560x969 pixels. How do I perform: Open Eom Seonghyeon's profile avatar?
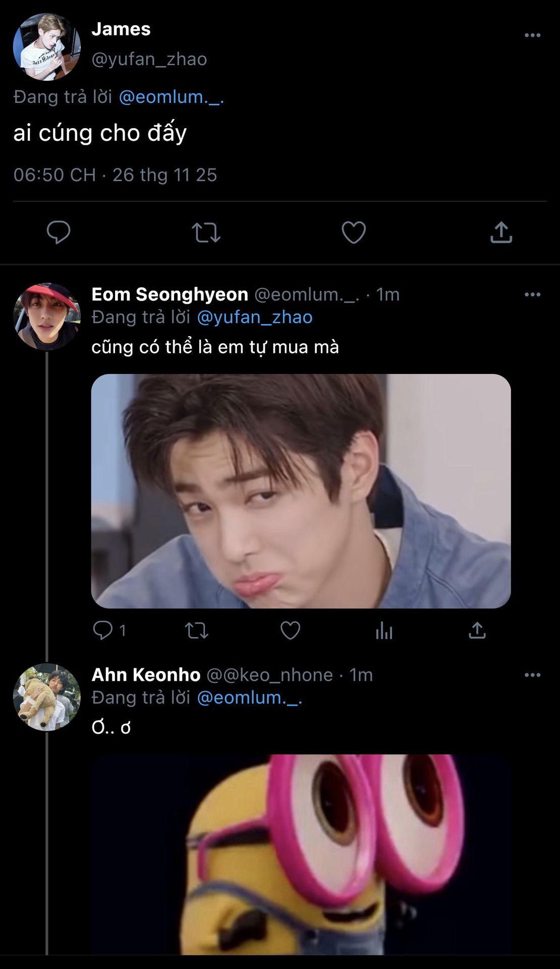[47, 316]
